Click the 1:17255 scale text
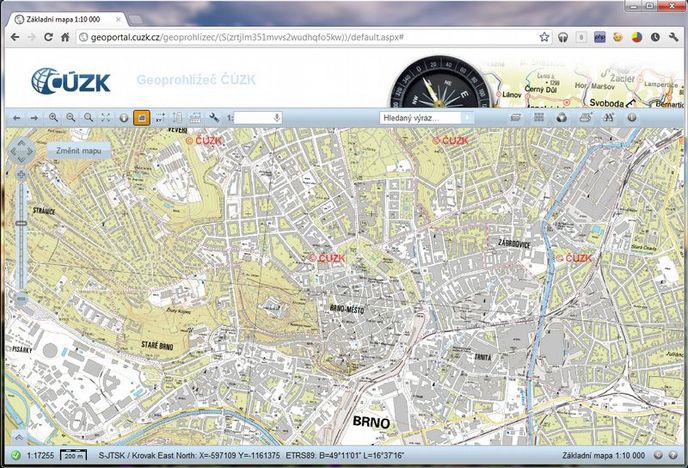 tap(40, 456)
